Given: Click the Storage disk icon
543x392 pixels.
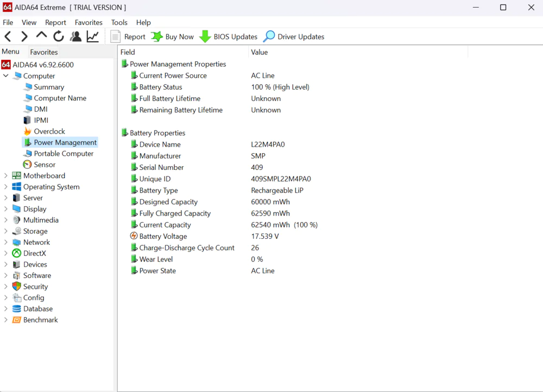Looking at the screenshot, I should coord(16,231).
